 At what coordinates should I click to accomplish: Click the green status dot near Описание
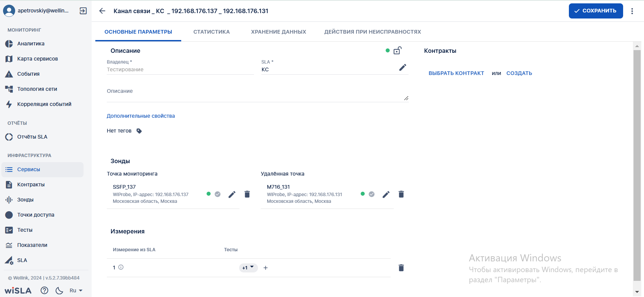click(x=388, y=50)
